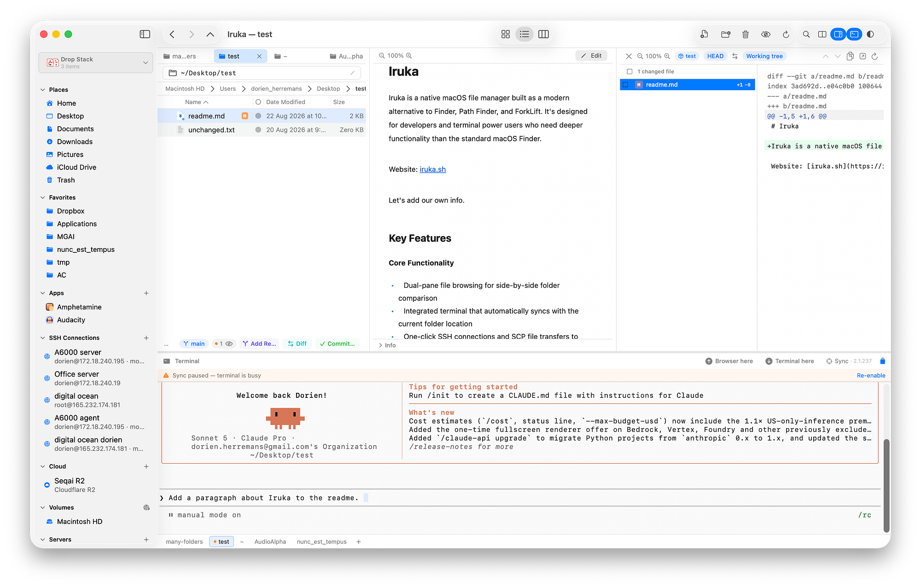Select the unchanged.txt file
Image resolution: width=921 pixels, height=588 pixels.
coord(262,130)
